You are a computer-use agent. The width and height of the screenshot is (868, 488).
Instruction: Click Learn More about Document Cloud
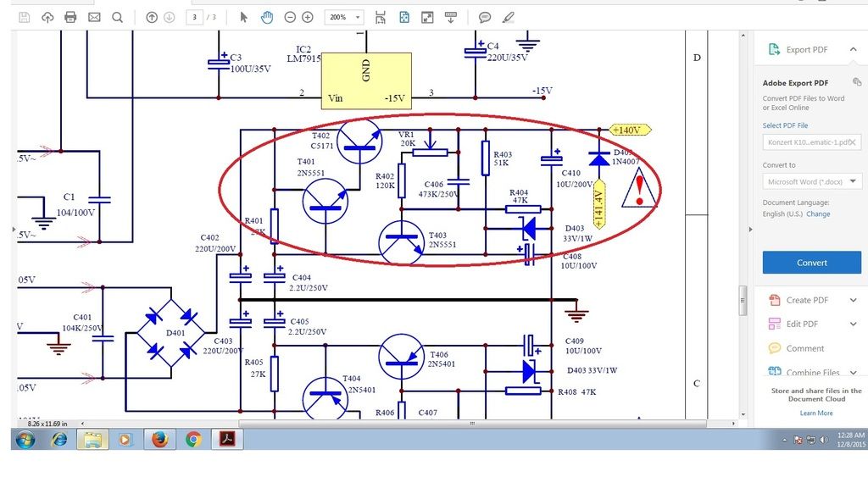point(816,413)
